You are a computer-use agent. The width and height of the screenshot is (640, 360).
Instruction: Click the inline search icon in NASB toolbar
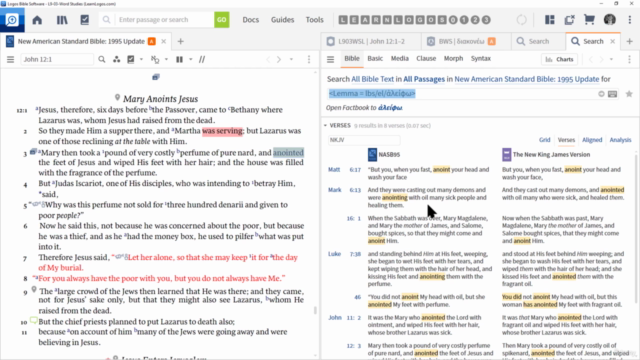point(102,60)
